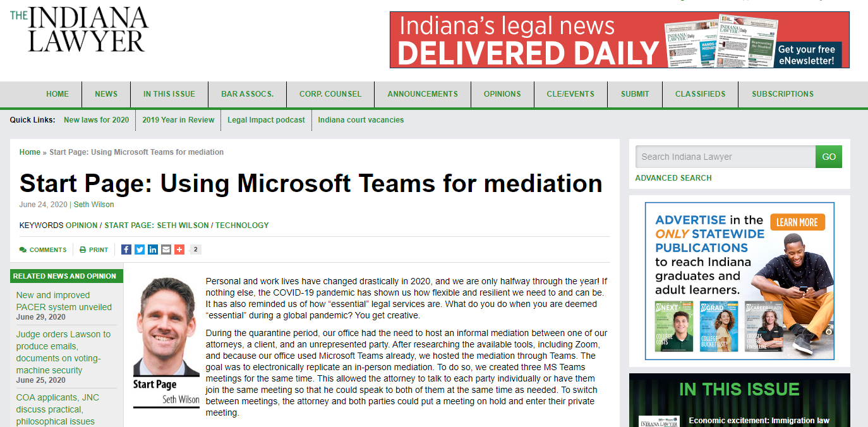The width and height of the screenshot is (868, 427).
Task: Click The Indiana Lawyer logo
Action: pos(79,30)
